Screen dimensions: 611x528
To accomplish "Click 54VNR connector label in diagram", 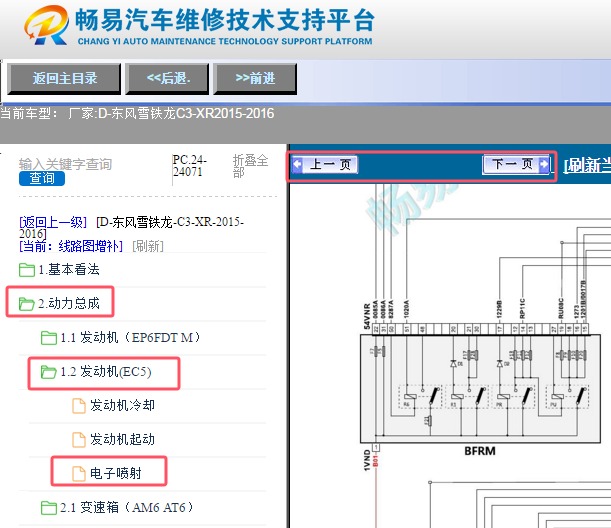I will click(367, 317).
